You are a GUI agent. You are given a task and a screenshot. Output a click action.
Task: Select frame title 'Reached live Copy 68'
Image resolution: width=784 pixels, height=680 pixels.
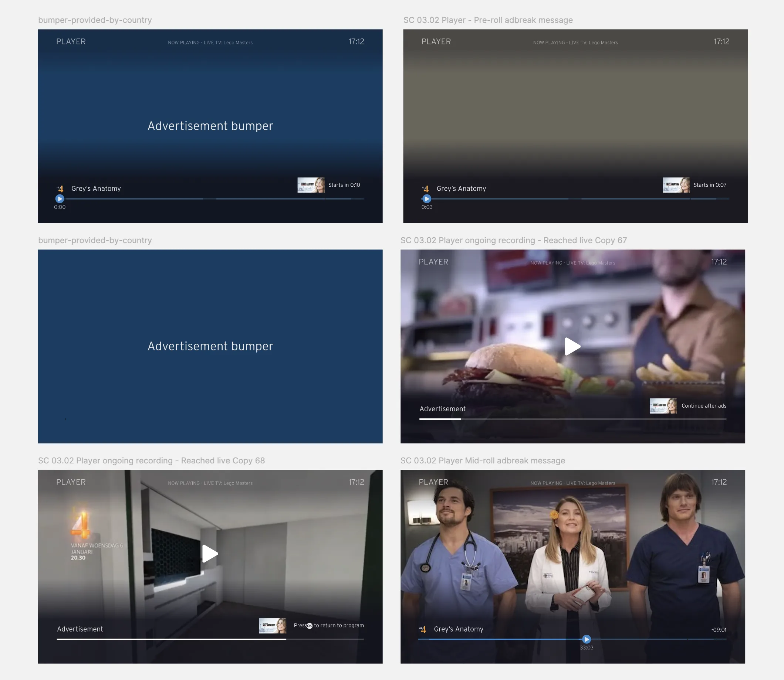tap(152, 460)
